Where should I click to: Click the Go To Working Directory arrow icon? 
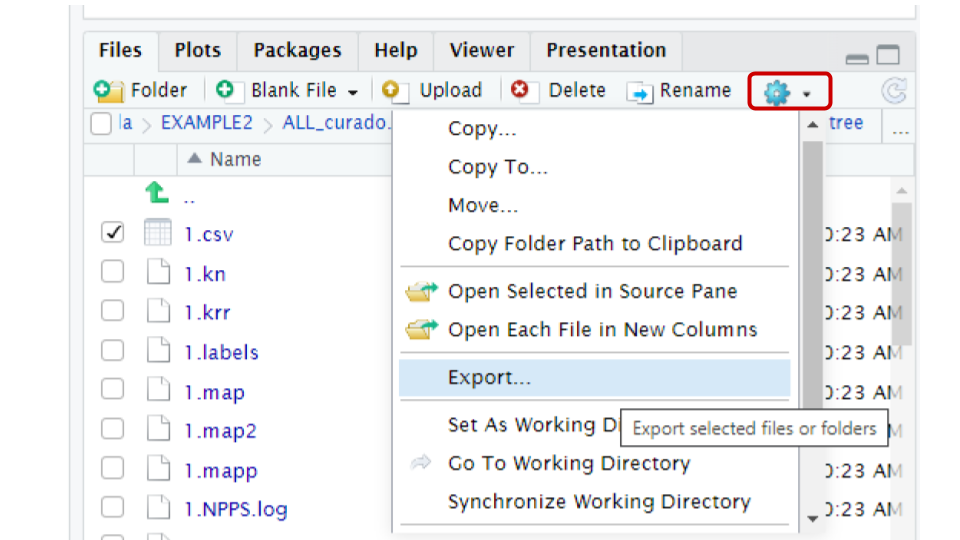[x=421, y=462]
